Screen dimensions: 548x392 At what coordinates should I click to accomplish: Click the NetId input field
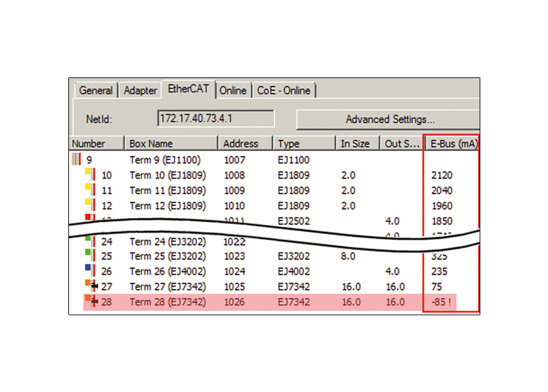(215, 119)
